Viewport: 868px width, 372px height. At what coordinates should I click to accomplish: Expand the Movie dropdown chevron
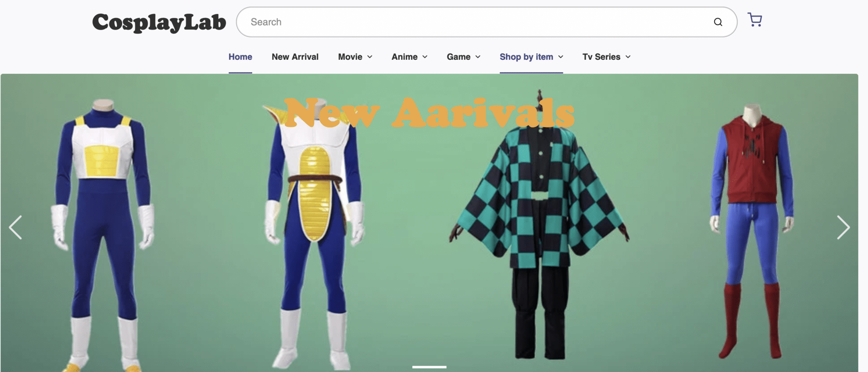(370, 57)
